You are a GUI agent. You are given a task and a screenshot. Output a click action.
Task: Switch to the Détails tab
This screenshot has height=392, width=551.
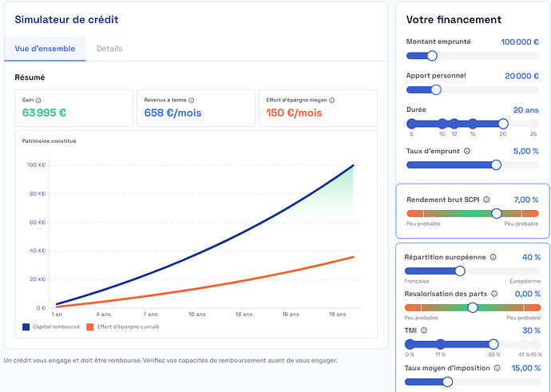109,49
